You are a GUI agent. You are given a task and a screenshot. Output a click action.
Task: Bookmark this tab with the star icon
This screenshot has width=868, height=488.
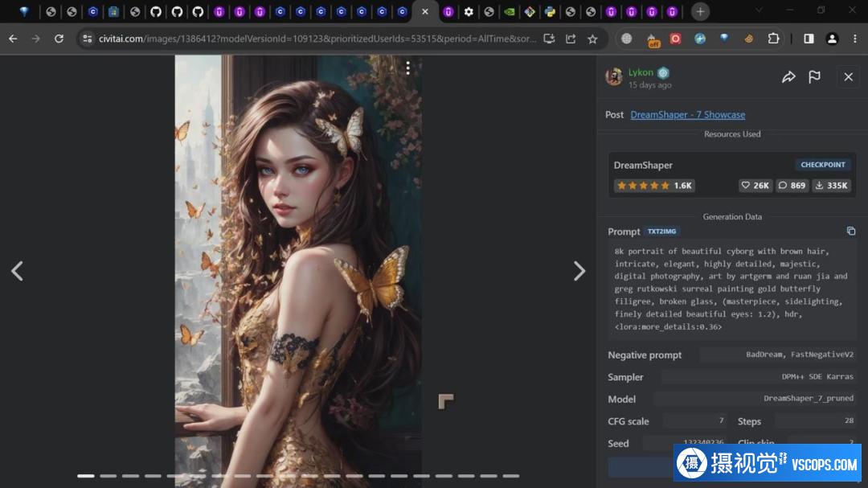tap(593, 39)
